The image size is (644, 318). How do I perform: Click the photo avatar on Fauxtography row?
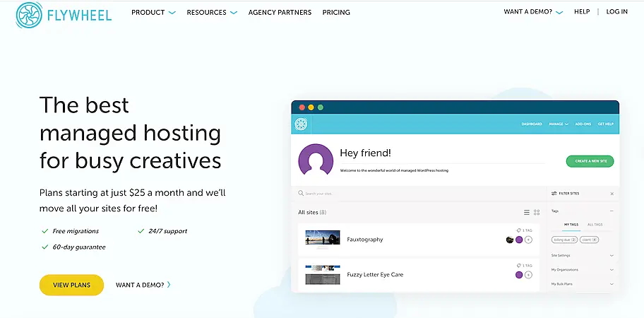coord(510,240)
